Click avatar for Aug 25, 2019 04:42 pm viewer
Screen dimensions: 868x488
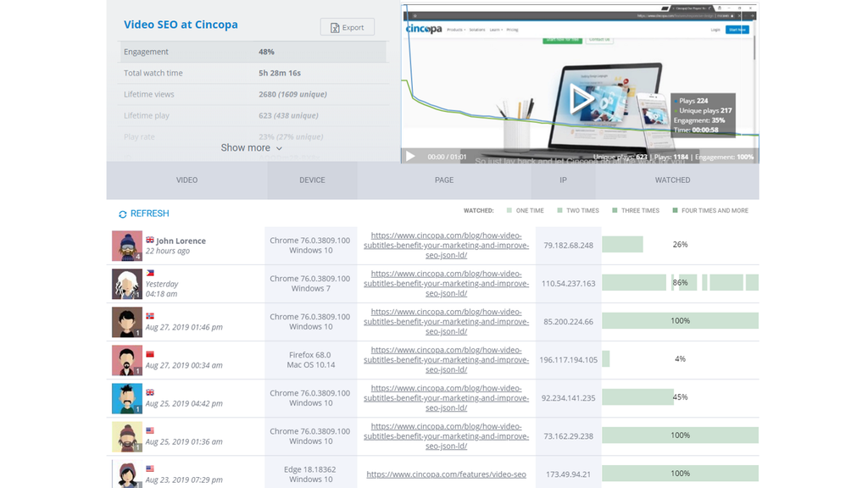(x=127, y=398)
